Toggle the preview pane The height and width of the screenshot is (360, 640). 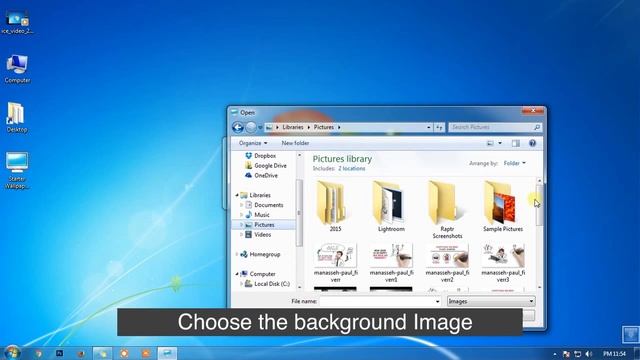pyautogui.click(x=516, y=143)
